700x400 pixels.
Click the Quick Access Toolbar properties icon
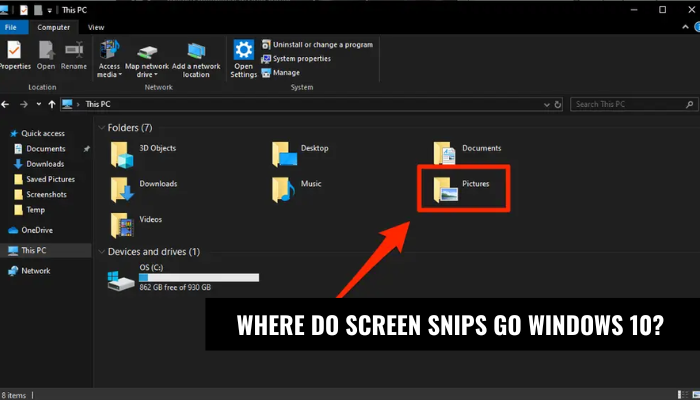click(24, 10)
